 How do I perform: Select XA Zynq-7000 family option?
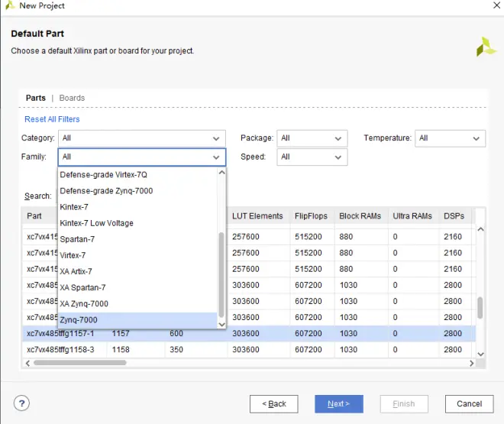137,303
